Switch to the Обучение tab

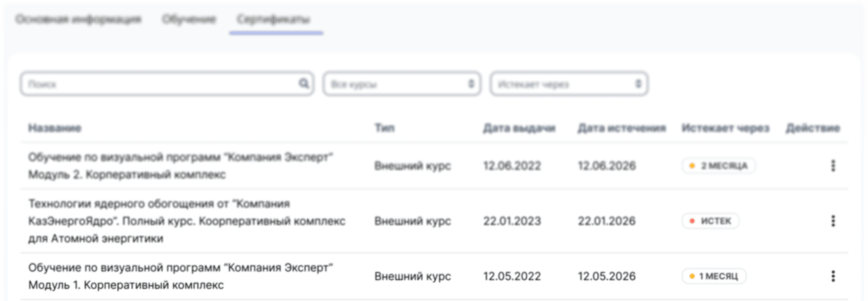189,19
